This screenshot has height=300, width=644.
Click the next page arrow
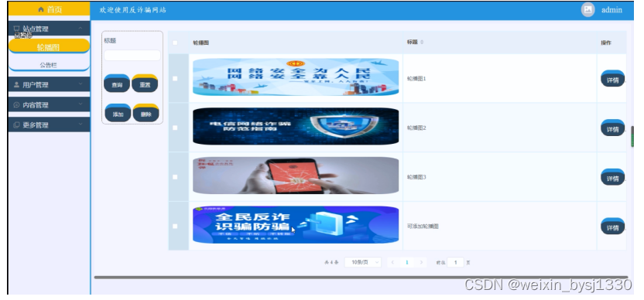tap(421, 262)
